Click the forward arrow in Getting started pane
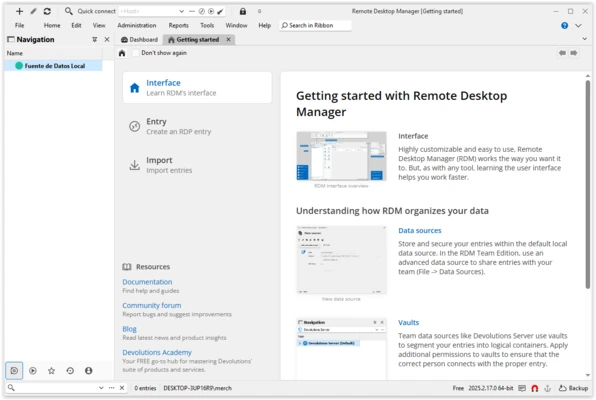Image resolution: width=596 pixels, height=400 pixels. pyautogui.click(x=574, y=53)
